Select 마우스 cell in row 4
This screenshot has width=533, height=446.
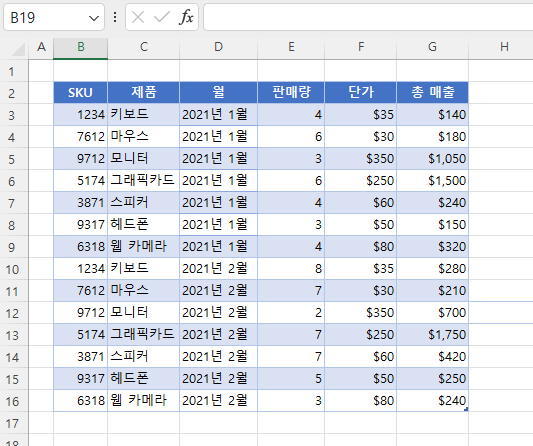click(x=143, y=137)
